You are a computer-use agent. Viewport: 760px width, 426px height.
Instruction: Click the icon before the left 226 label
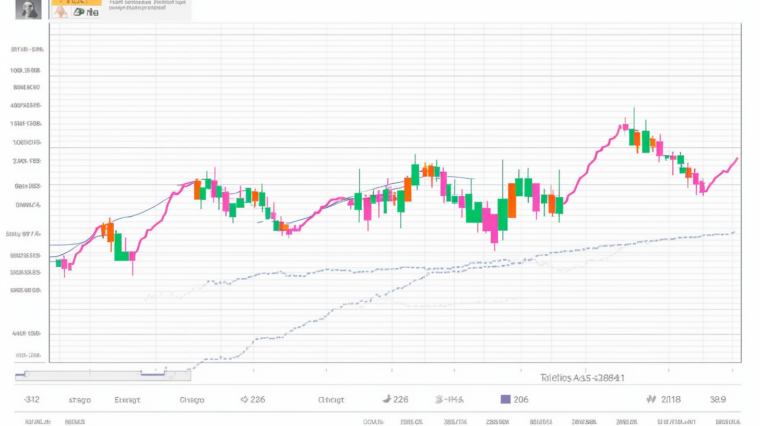tap(244, 399)
